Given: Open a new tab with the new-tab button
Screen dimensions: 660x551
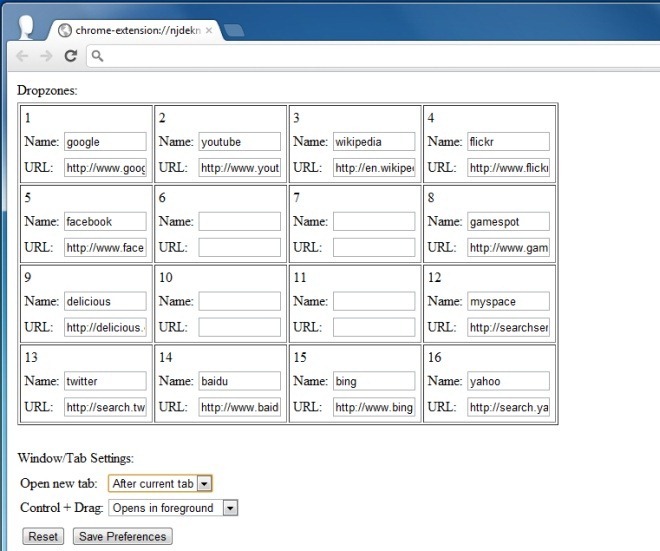Looking at the screenshot, I should click(234, 30).
